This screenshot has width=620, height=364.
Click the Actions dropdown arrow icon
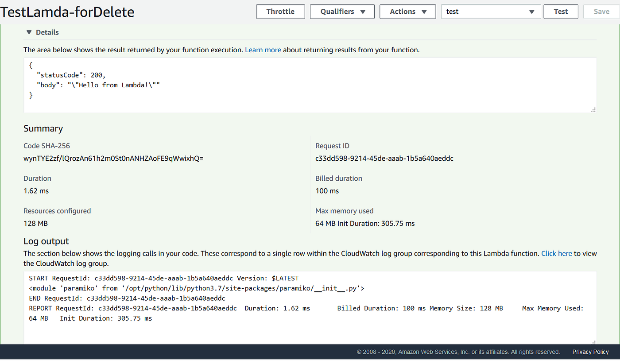pyautogui.click(x=424, y=12)
